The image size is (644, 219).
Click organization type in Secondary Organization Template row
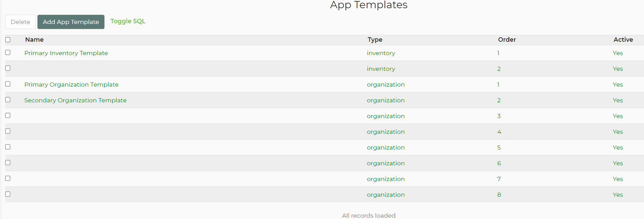386,100
